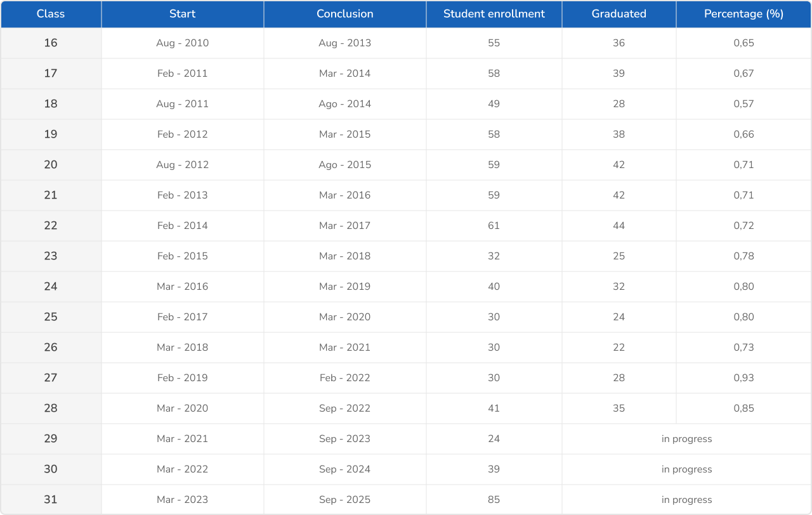Screen dimensions: 812x515
Task: Click the Graduated column header
Action: pos(619,14)
